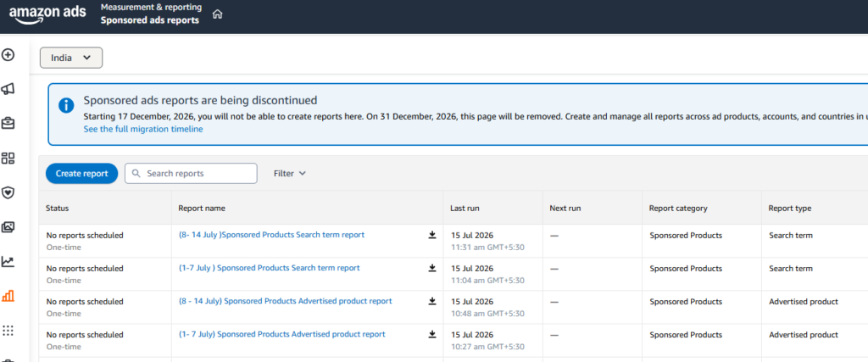Expand the Filter dropdown
Image resolution: width=868 pixels, height=362 pixels.
pyautogui.click(x=290, y=173)
